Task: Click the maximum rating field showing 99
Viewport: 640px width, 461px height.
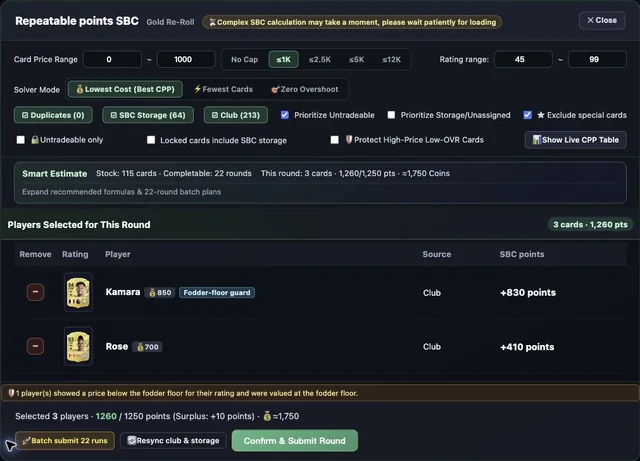Action: click(597, 60)
